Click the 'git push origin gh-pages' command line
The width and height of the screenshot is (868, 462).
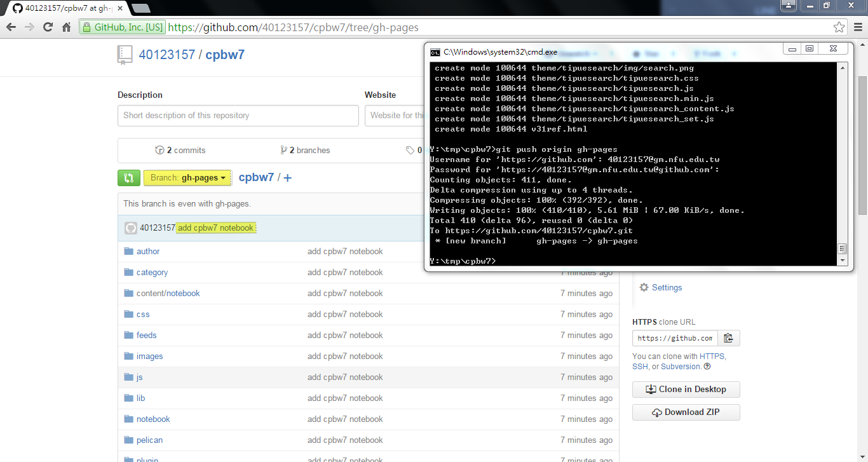(x=524, y=150)
